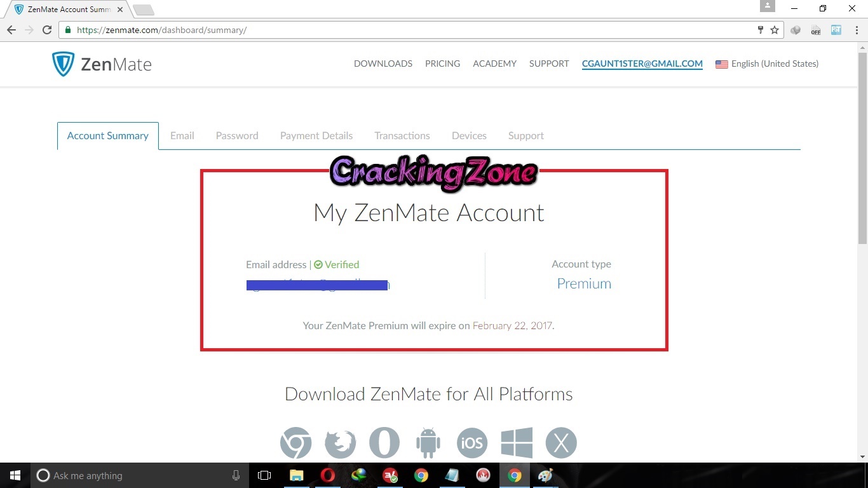Click the page vertical scrollbar thumb
868x488 pixels.
tap(862, 148)
